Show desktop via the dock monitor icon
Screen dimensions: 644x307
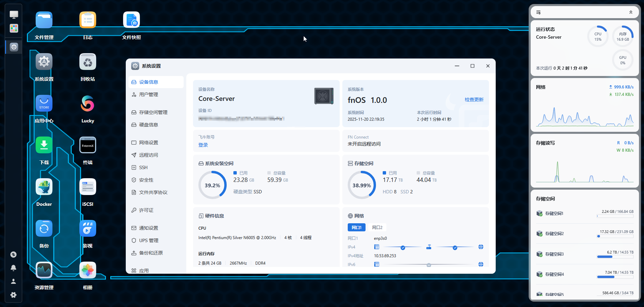coord(14,14)
